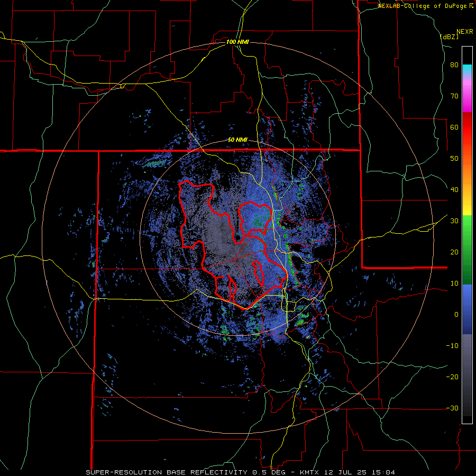Click the 60 value on the legend
Screen dimensions: 476x476
(454, 127)
